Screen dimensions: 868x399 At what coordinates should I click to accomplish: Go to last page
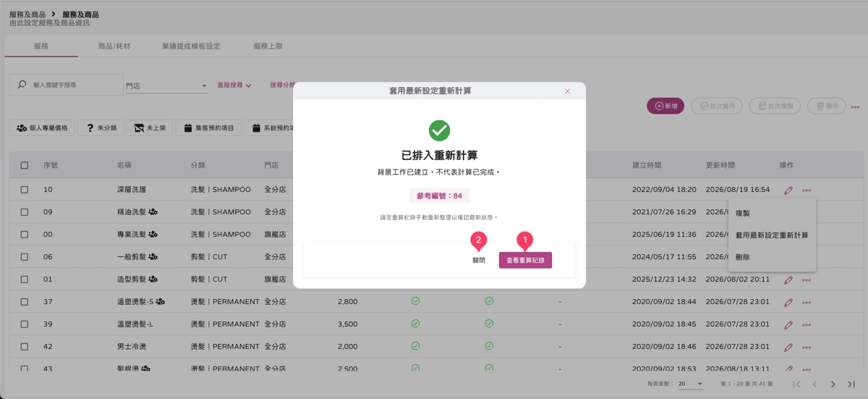(x=851, y=384)
